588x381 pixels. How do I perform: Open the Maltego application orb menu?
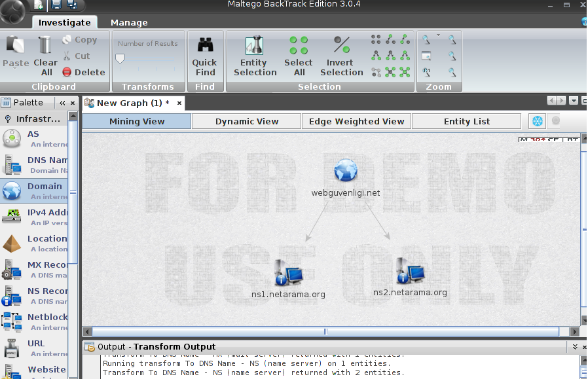pos(12,11)
